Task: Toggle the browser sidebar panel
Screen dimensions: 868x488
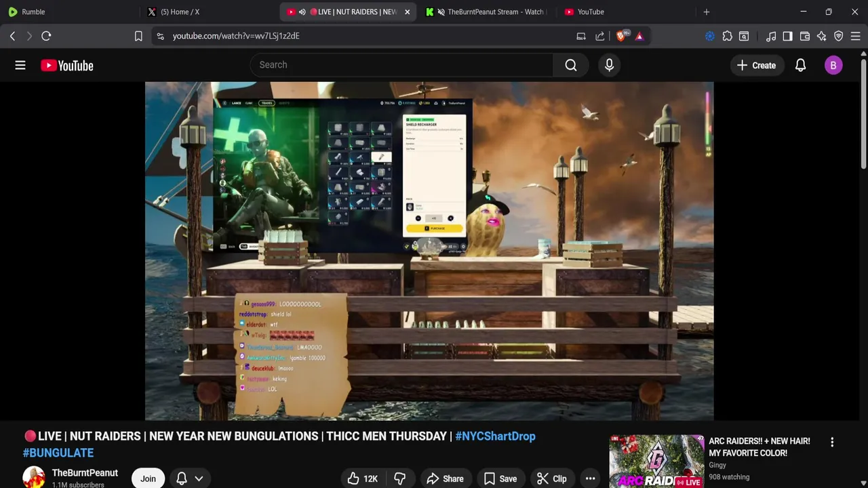Action: [x=787, y=36]
